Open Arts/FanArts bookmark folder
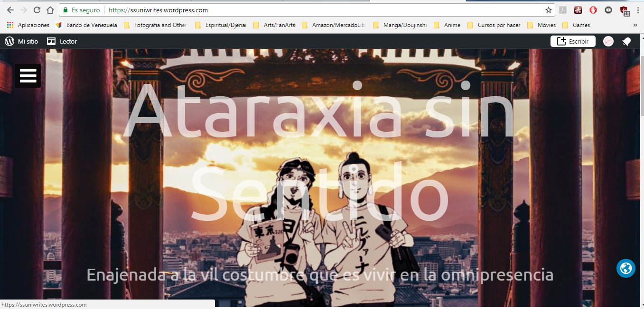Image resolution: width=644 pixels, height=309 pixels. click(x=274, y=25)
